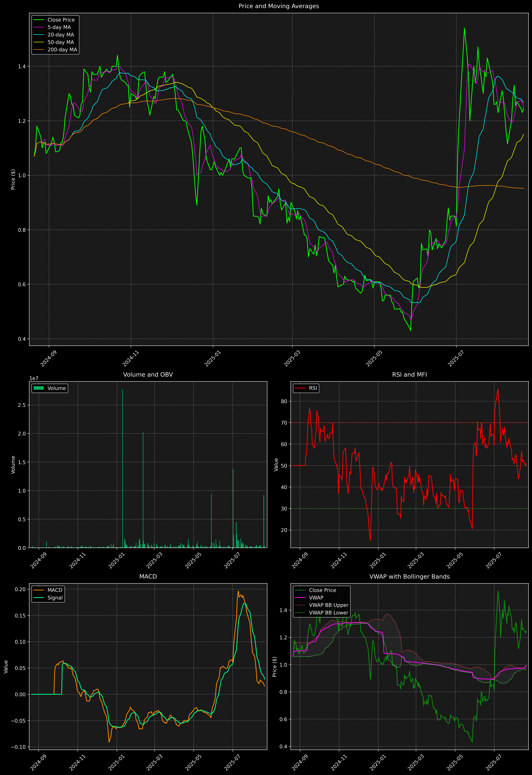Click the Volume and OBV chart title

tap(148, 374)
